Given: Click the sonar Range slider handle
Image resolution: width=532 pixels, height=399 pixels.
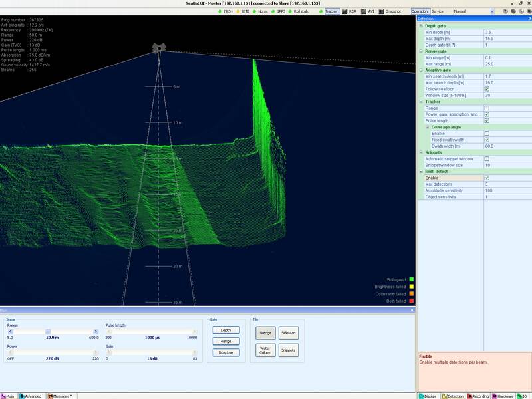Looking at the screenshot, I should 48,331.
